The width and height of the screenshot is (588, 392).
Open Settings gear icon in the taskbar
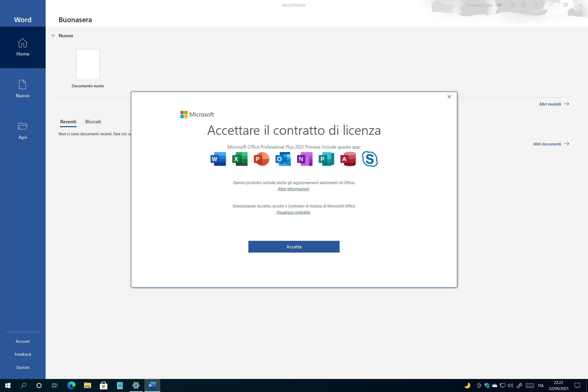136,385
